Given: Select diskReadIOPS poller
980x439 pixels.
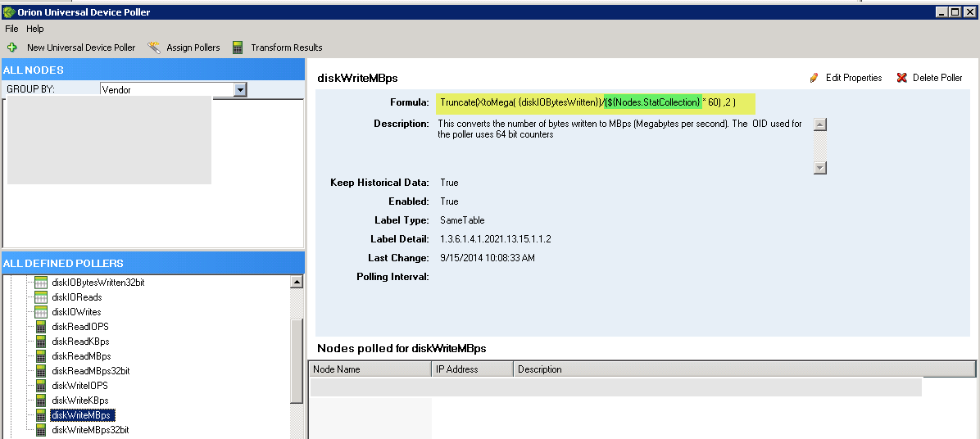Looking at the screenshot, I should (80, 327).
